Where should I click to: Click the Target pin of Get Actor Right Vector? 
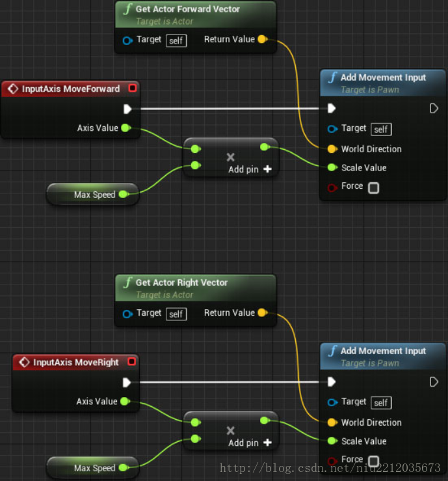(127, 314)
